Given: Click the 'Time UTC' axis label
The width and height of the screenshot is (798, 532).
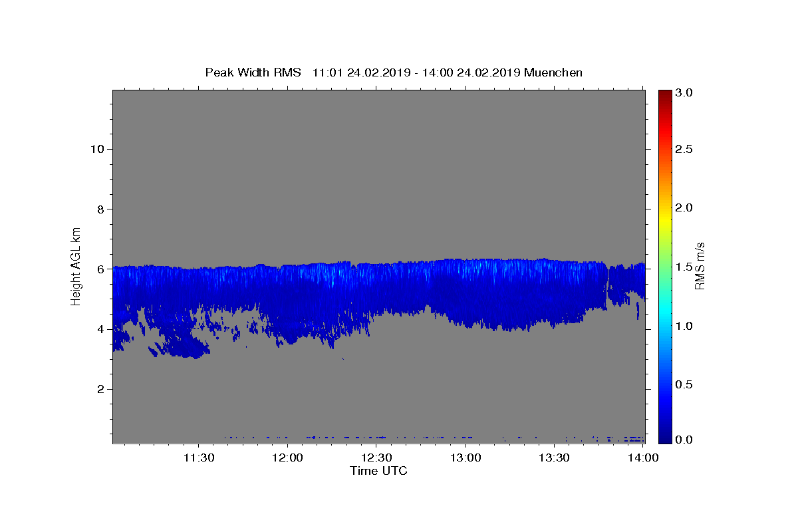Looking at the screenshot, I should pyautogui.click(x=378, y=471).
